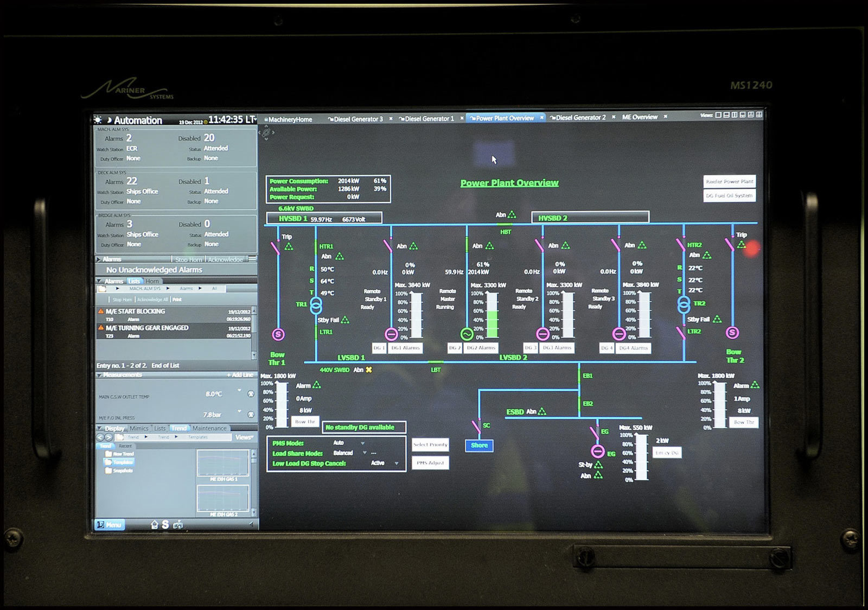Open the Maintenance tab in Display panel

209,428
